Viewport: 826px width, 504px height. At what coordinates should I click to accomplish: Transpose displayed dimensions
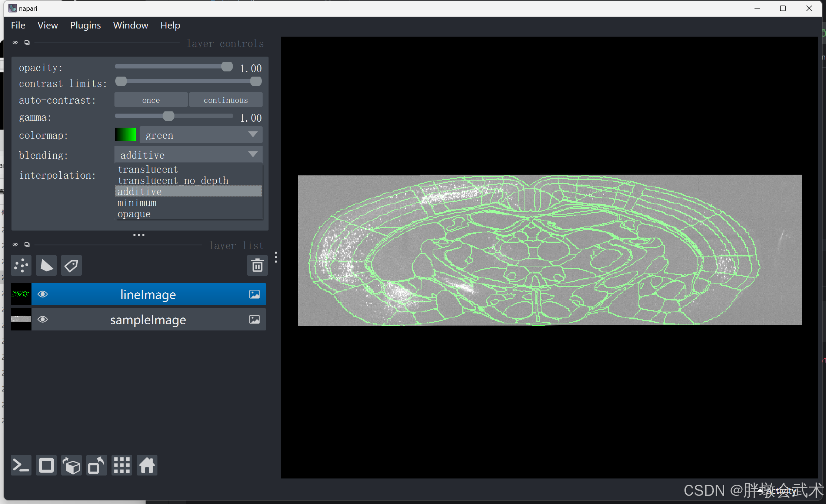point(96,466)
